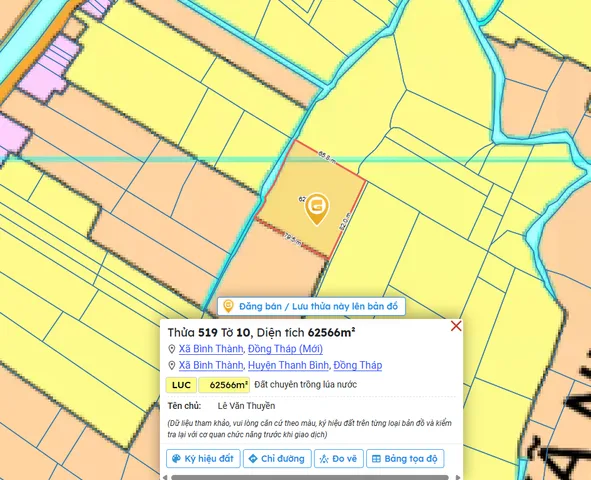Click the table icon in Bảng tọa độ
Screen dimensions: 591x480
376,459
